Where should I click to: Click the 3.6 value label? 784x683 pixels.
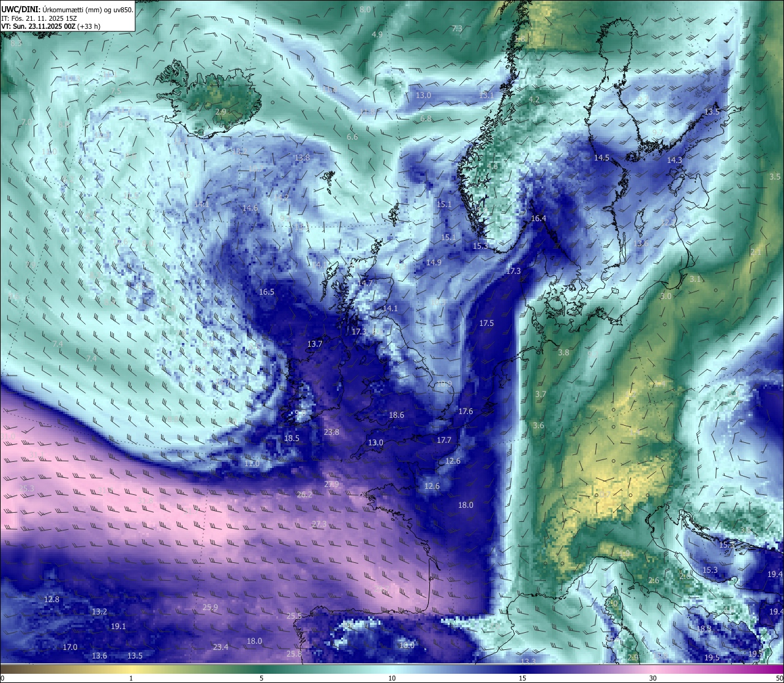point(538,426)
